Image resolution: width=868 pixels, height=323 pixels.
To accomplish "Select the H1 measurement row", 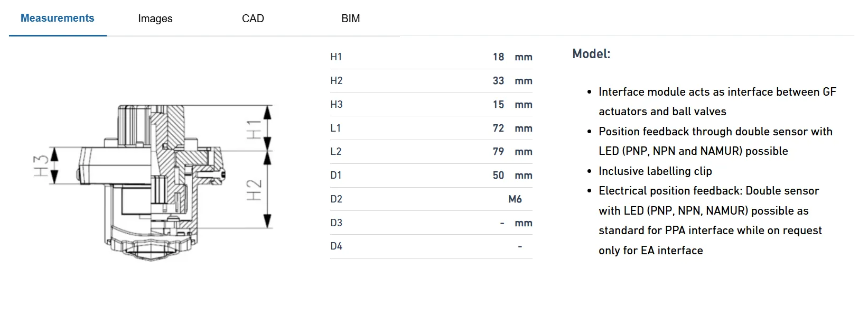I will (x=431, y=57).
